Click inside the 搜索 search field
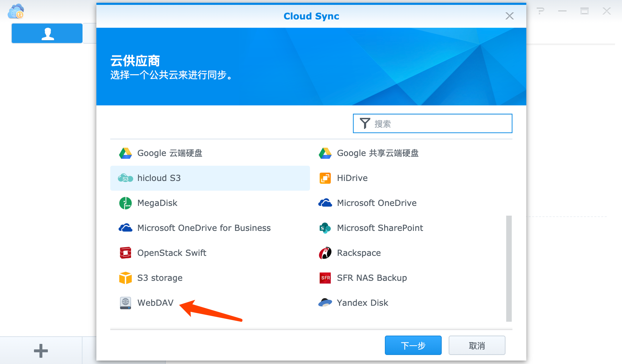This screenshot has width=622, height=364. (x=432, y=123)
